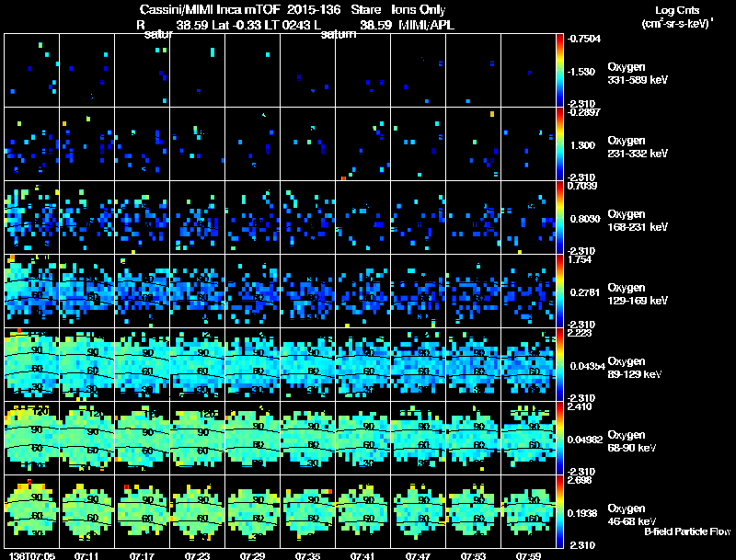Click the MIMI/APL label in the header
The width and height of the screenshot is (736, 560).
427,25
